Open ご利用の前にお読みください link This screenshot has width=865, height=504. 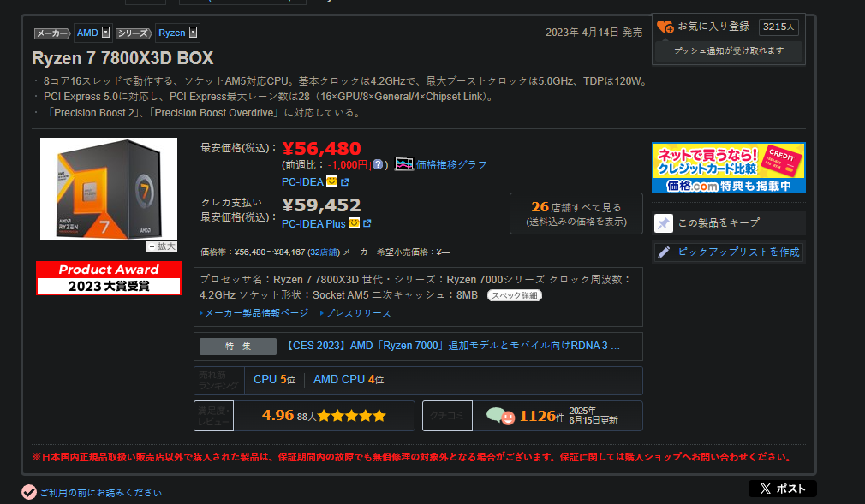coord(101,492)
